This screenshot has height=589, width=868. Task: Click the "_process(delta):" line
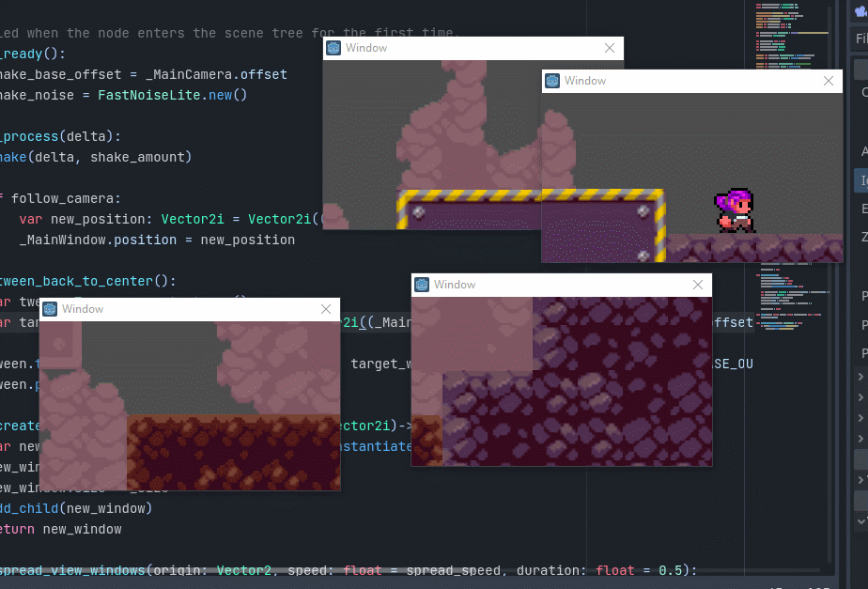click(x=60, y=137)
